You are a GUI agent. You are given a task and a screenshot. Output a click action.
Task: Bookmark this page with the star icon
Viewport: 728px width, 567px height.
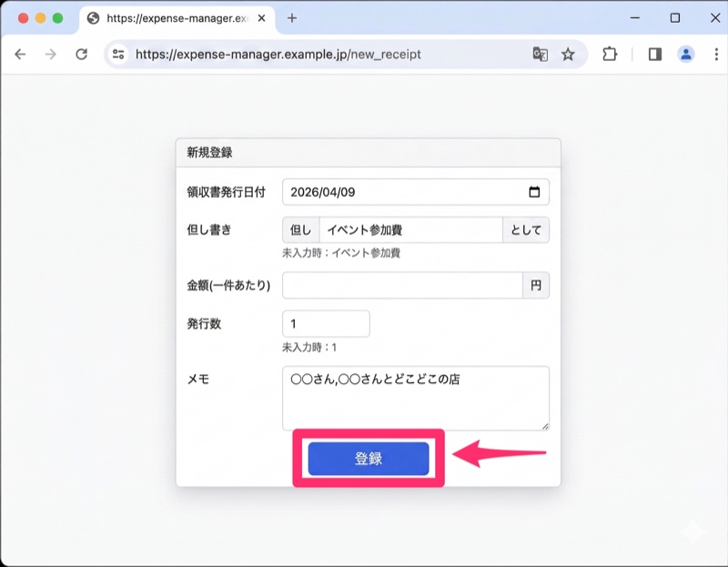coord(569,54)
